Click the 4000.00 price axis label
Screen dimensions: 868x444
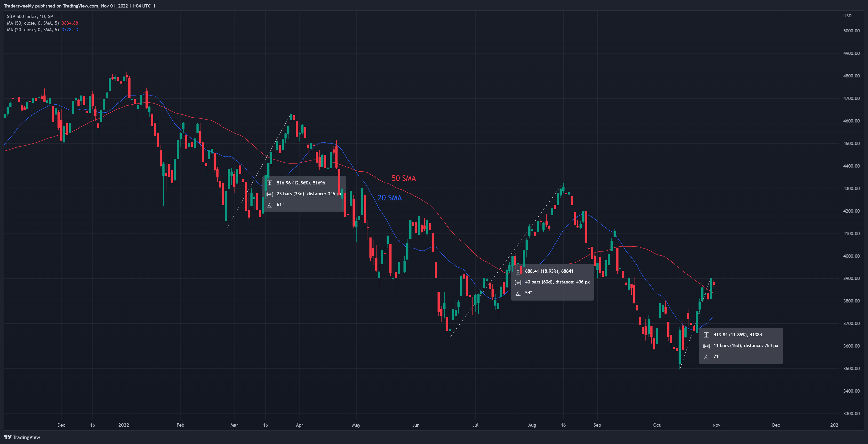click(x=851, y=256)
